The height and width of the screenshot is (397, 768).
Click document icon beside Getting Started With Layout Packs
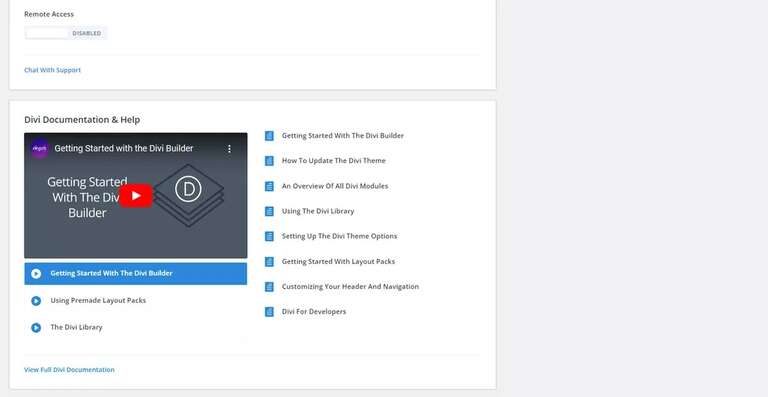pyautogui.click(x=269, y=261)
